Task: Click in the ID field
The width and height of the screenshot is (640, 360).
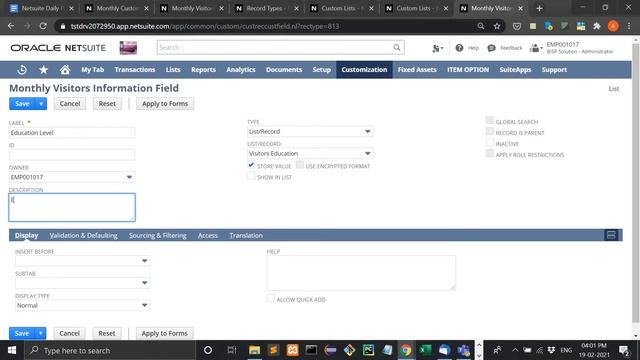Action: click(72, 155)
